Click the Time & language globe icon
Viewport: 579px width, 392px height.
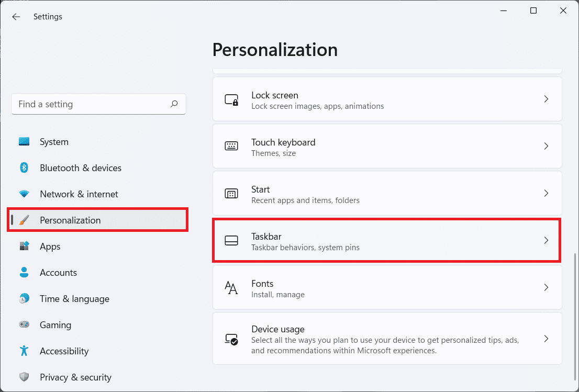click(24, 299)
